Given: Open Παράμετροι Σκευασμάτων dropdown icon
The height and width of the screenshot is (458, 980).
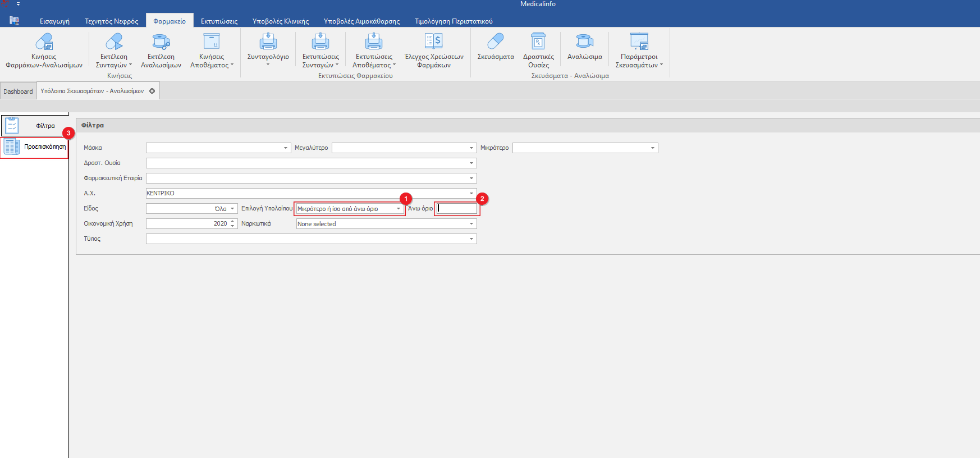Looking at the screenshot, I should click(639, 42).
